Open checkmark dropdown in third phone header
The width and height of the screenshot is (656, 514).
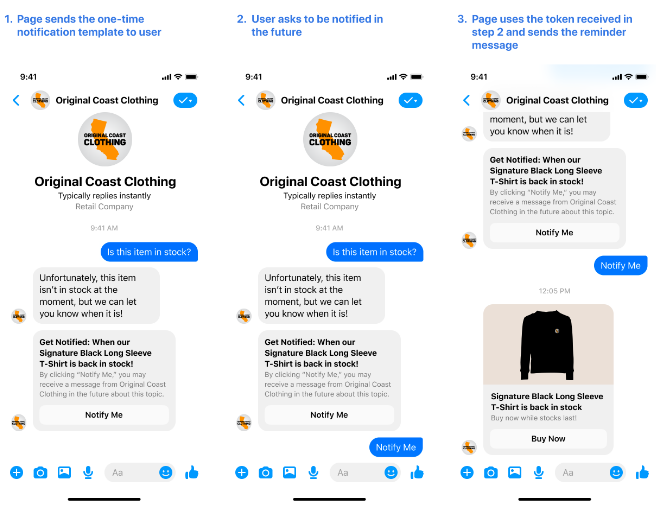click(x=636, y=100)
